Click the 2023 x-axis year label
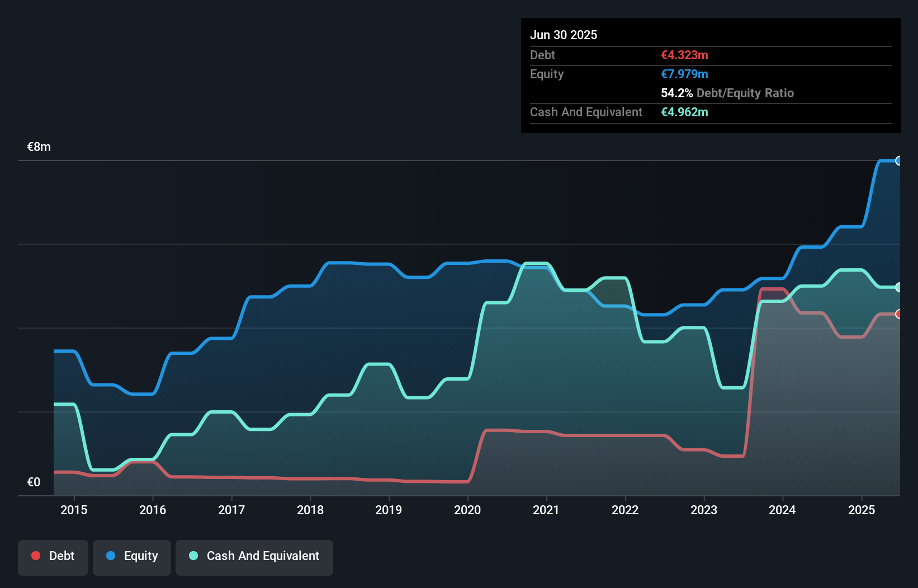The image size is (918, 588). [704, 510]
